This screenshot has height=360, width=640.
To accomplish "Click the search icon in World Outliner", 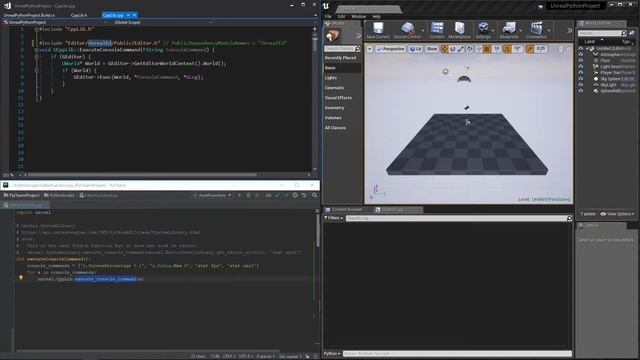I will click(x=623, y=33).
